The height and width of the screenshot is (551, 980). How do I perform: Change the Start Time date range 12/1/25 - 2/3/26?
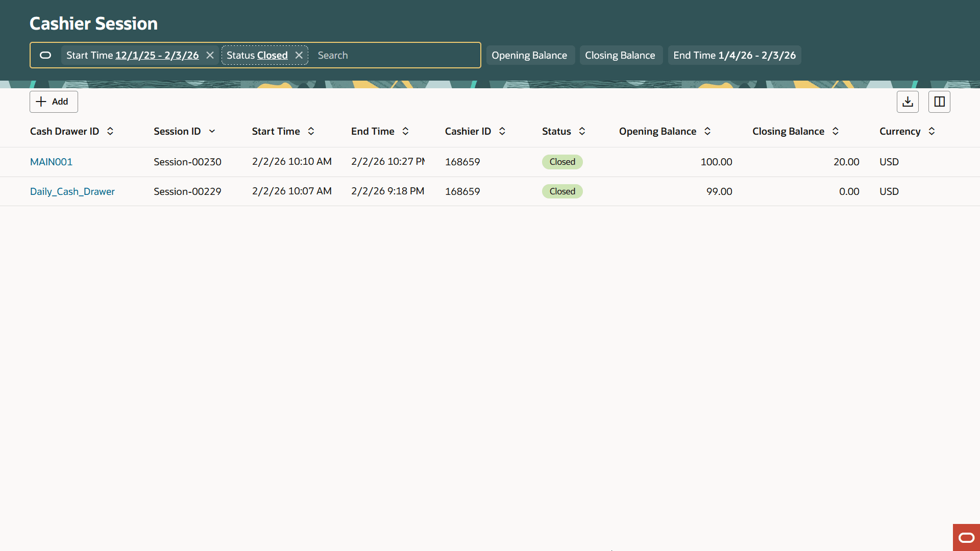[156, 55]
